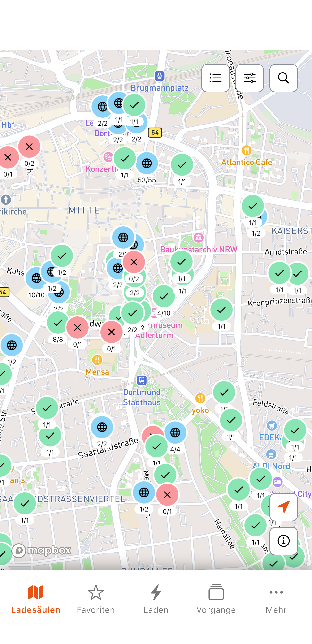312x644 pixels.
Task: Select the 53/55 roaming charger marker
Action: 147,164
